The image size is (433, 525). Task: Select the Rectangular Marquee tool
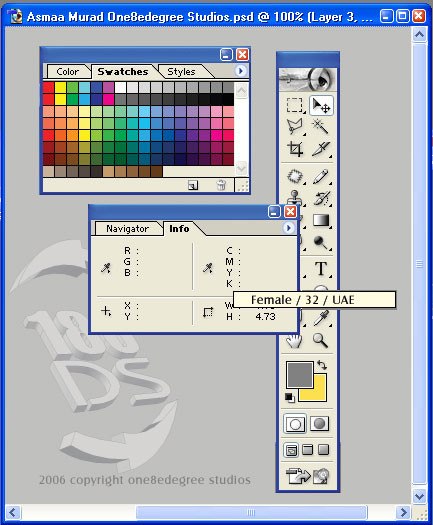295,105
